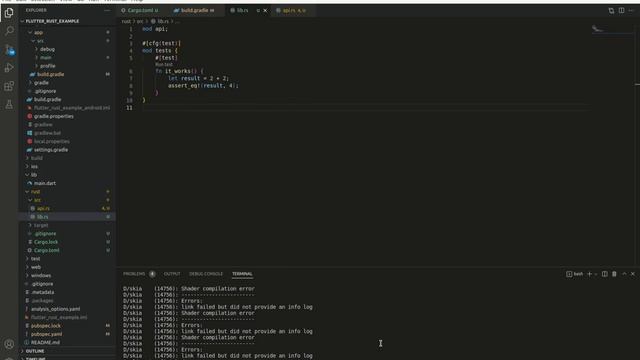Open Cargo.lock in the file tree

46,242
